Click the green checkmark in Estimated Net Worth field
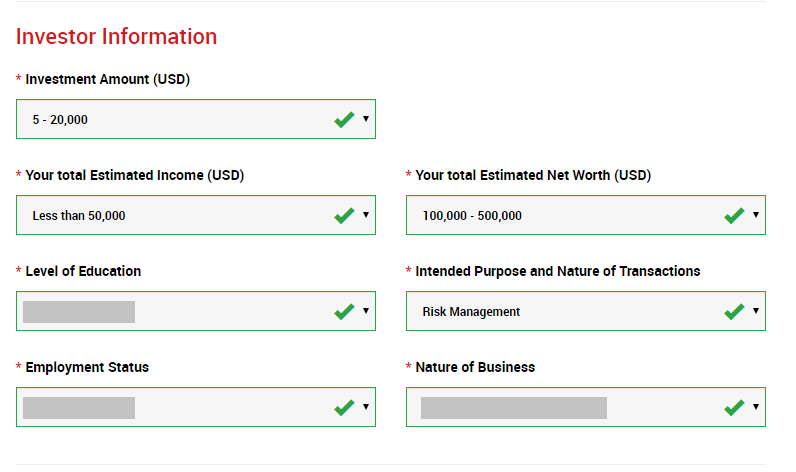The image size is (796, 472). [x=734, y=215]
